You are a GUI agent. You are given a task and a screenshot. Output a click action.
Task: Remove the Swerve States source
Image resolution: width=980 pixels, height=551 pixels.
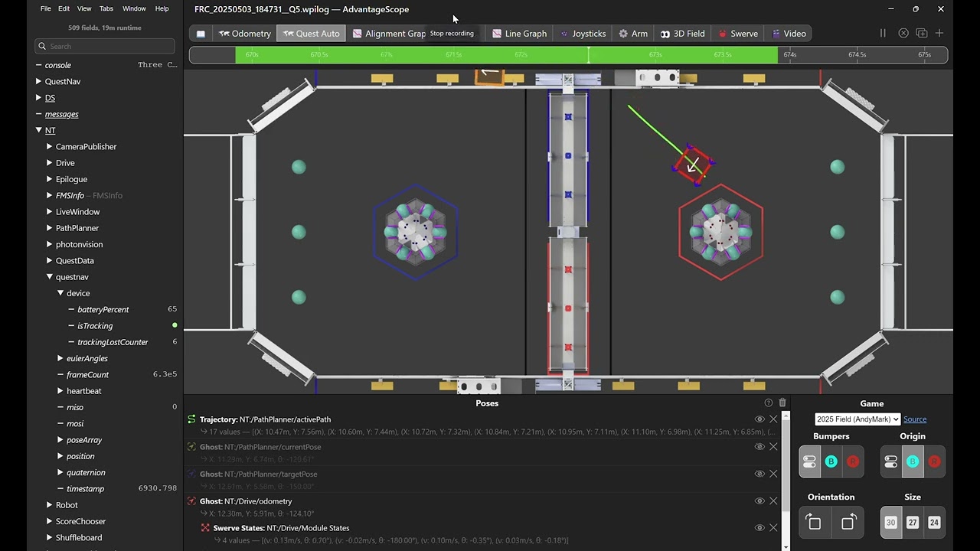pos(773,528)
